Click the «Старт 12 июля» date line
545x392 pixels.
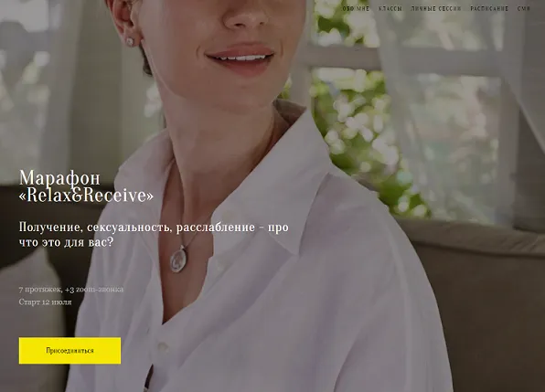[45, 302]
